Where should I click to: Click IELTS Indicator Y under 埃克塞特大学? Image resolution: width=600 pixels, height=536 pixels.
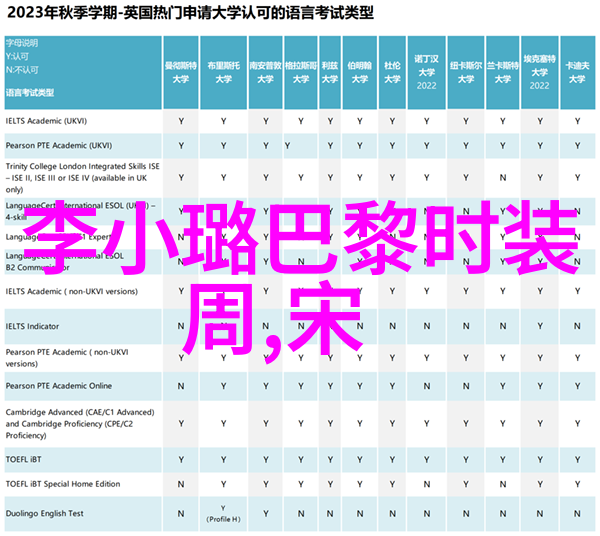(540, 326)
